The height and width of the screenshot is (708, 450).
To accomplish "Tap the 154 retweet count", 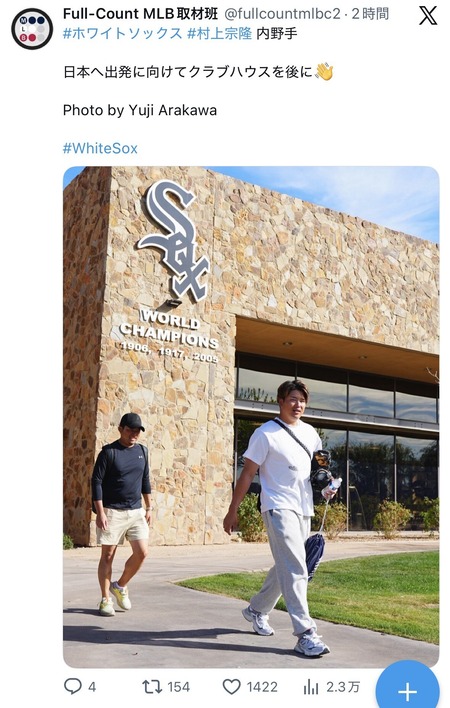I will pyautogui.click(x=178, y=687).
